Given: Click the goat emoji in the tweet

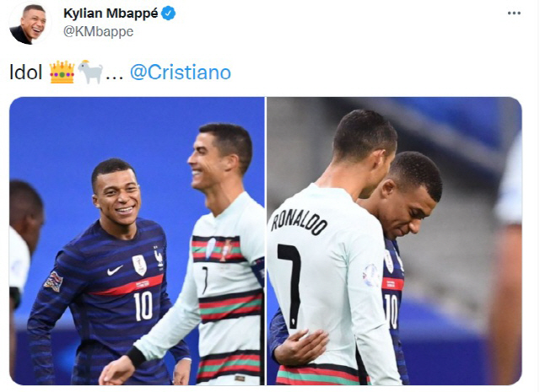Looking at the screenshot, I should tap(90, 72).
